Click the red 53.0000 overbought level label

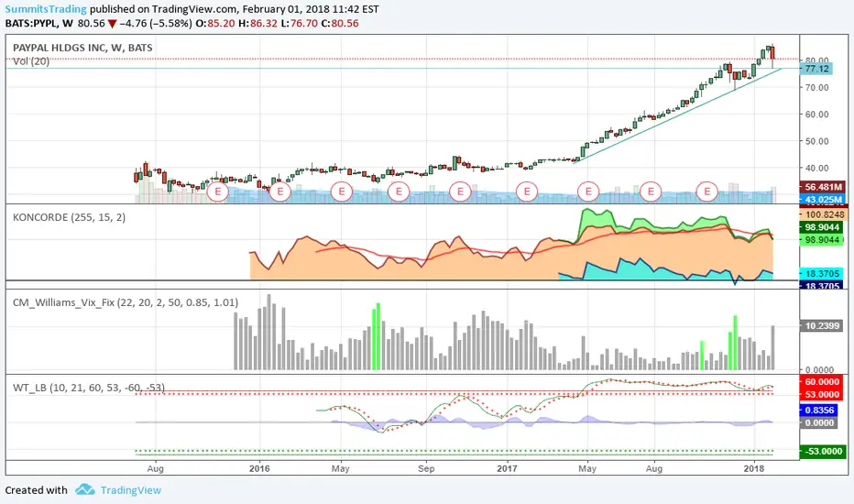pyautogui.click(x=821, y=394)
